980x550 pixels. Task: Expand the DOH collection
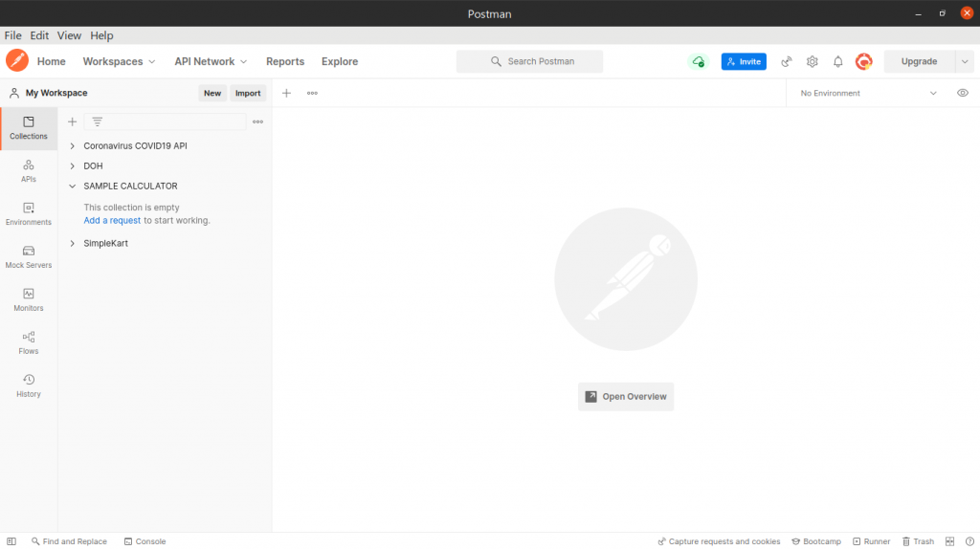click(73, 165)
